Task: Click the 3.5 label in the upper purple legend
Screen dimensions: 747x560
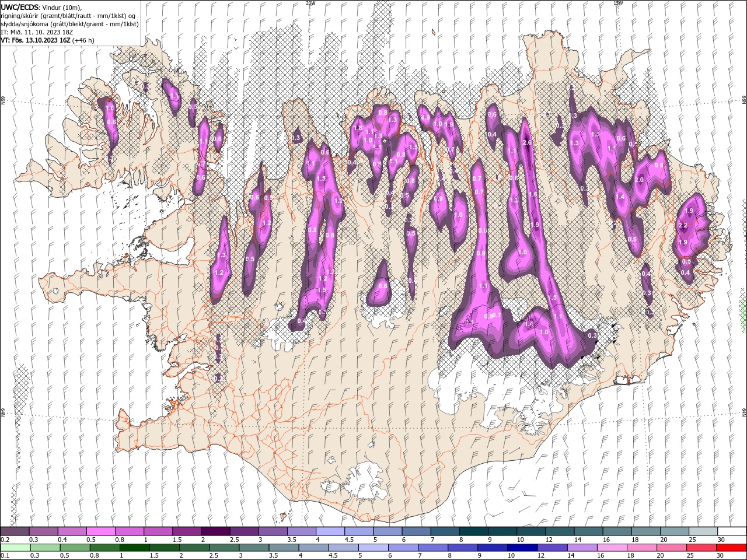Action: tap(292, 540)
